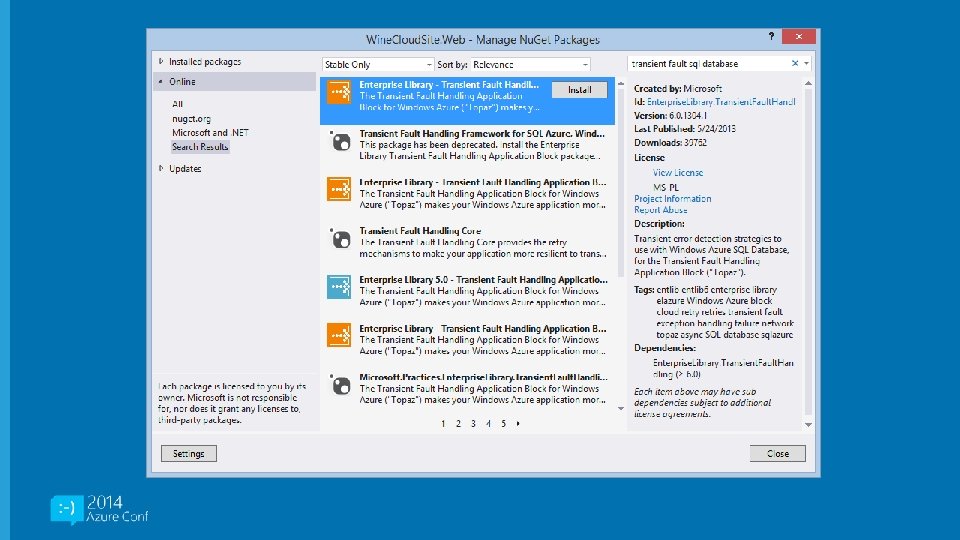Select the Transient Fault Handling Framework for SQL Azure result
The image size is (960, 540).
point(467,144)
